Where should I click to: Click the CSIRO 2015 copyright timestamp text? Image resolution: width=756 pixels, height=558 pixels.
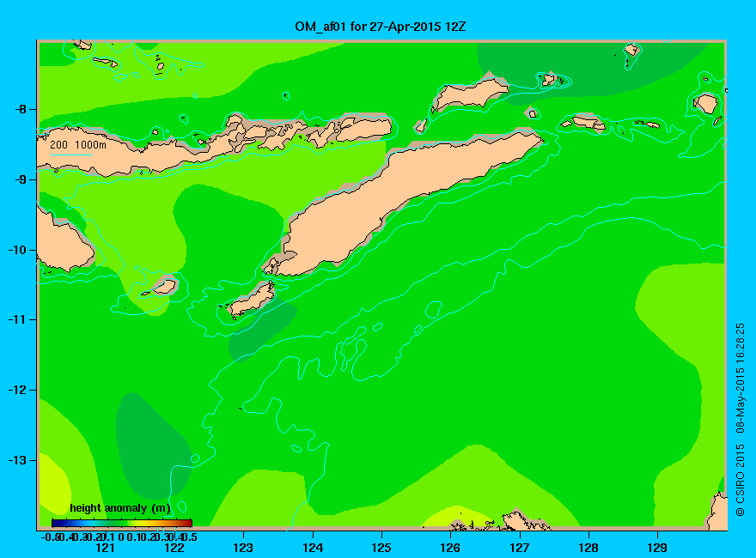tap(740, 419)
